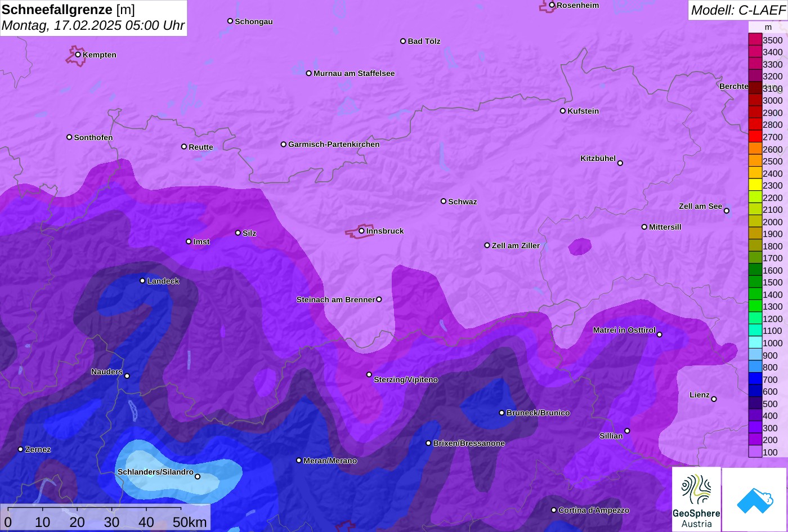The width and height of the screenshot is (788, 532).
Task: Click the 'Schongau' label
Action: click(x=254, y=21)
